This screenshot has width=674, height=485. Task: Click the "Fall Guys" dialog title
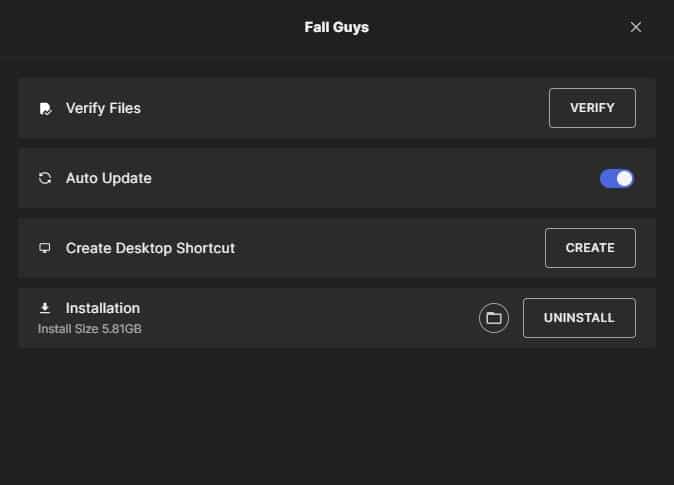click(336, 27)
